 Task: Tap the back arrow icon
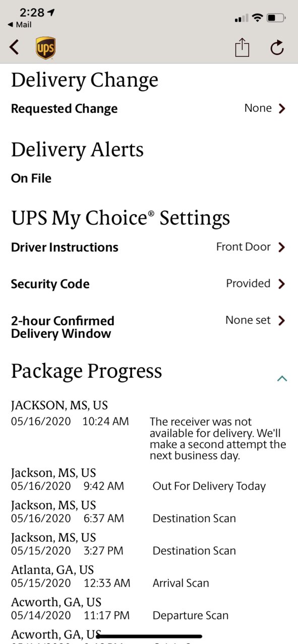coord(14,47)
